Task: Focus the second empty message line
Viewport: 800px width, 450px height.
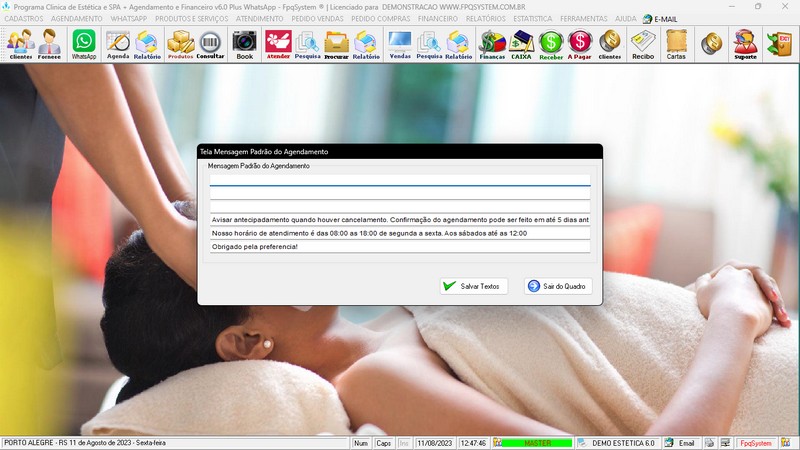Action: click(x=400, y=193)
